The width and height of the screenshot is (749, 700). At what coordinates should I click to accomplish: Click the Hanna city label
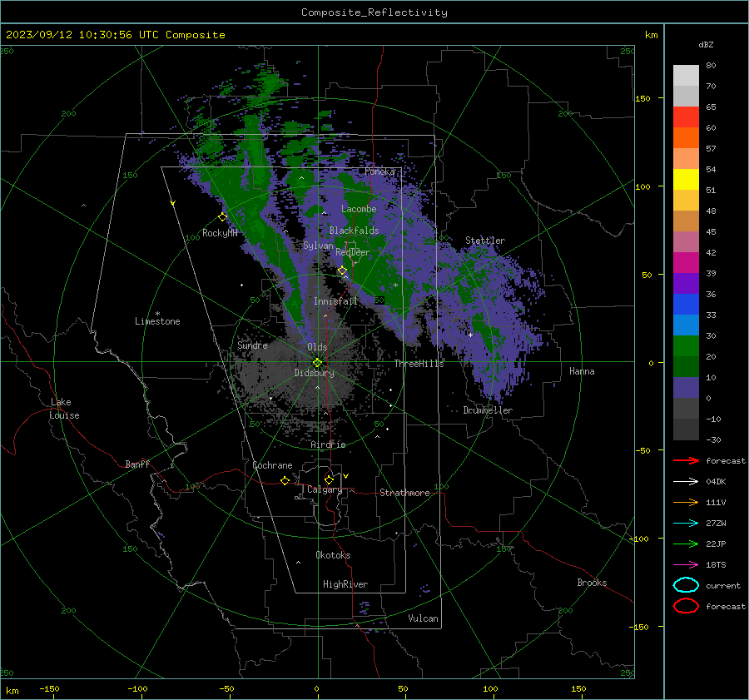coord(582,371)
